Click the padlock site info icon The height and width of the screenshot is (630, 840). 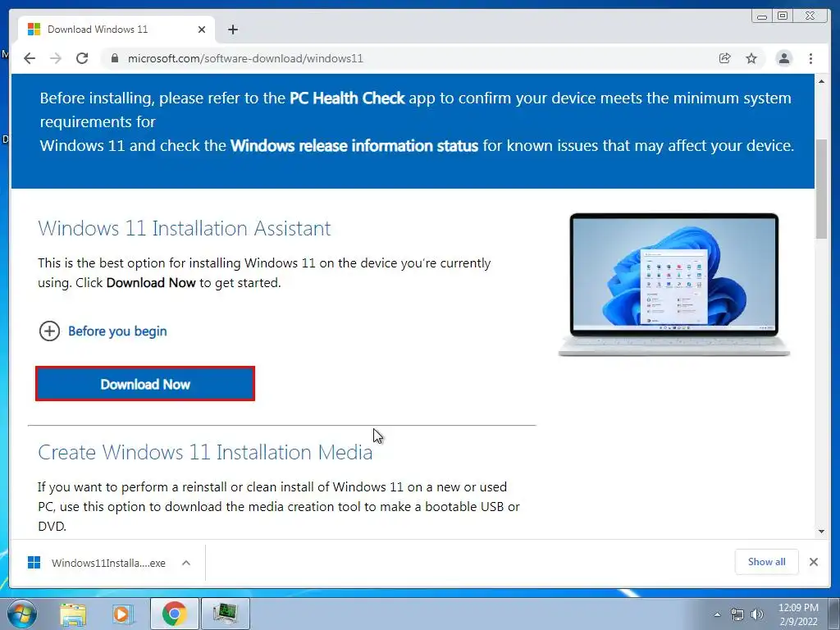114,58
